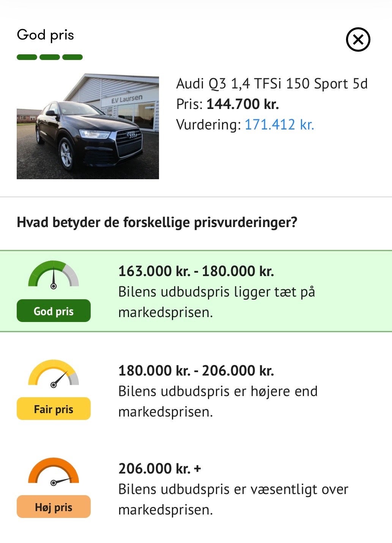Click the price 144.700 kr. text
This screenshot has width=392, height=543.
(242, 104)
